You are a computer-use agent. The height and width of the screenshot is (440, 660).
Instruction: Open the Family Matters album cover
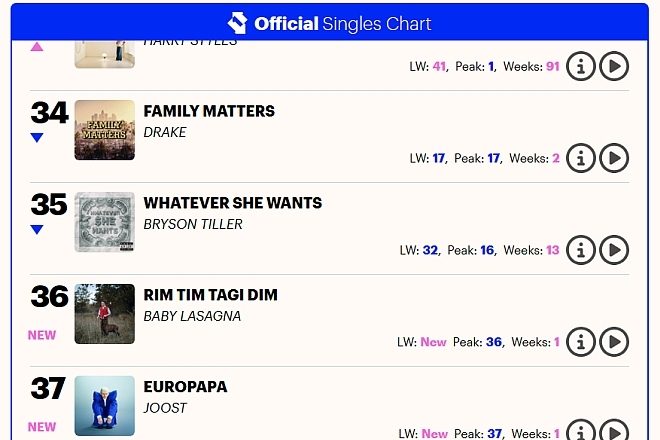tap(105, 130)
